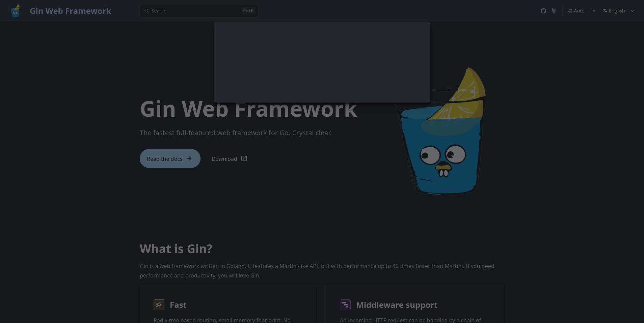Click the search magnifier icon
This screenshot has width=644, height=323.
click(146, 11)
